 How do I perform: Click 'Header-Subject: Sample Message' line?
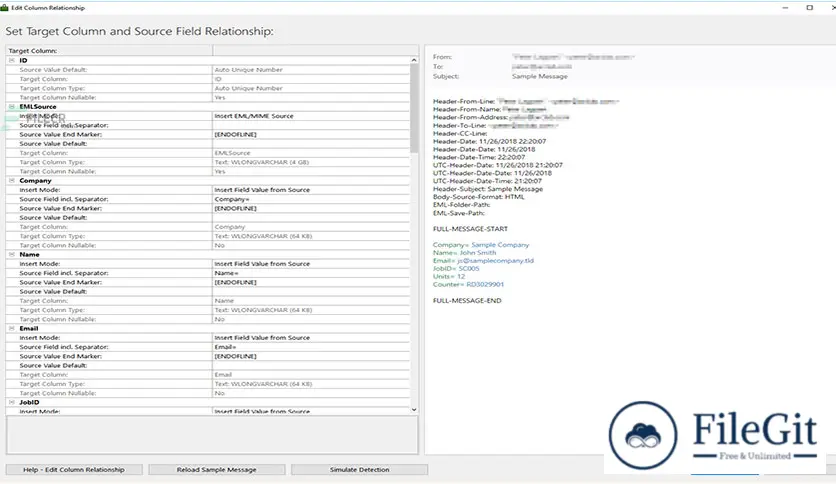[x=488, y=189]
